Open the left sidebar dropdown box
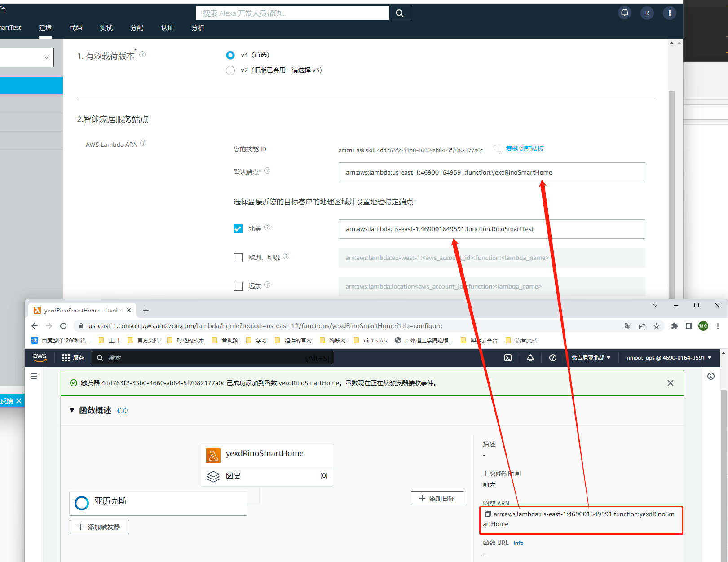 [x=26, y=57]
